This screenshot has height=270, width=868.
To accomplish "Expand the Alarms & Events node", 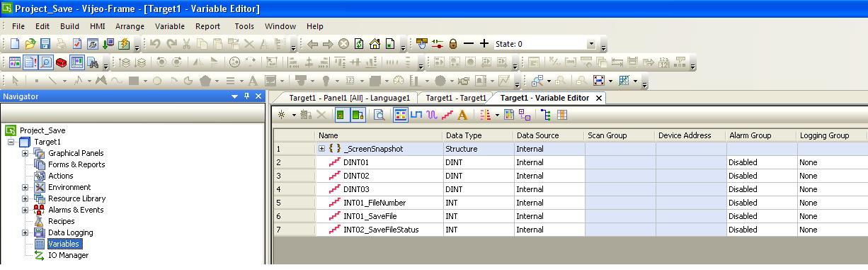I will (x=25, y=210).
